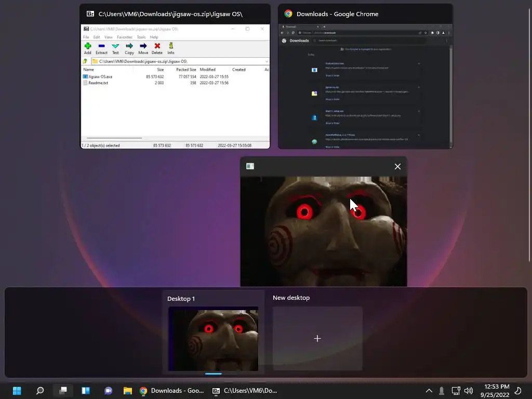The image size is (532, 399).
Task: Open the Help menu in 7-Zip
Action: point(154,37)
